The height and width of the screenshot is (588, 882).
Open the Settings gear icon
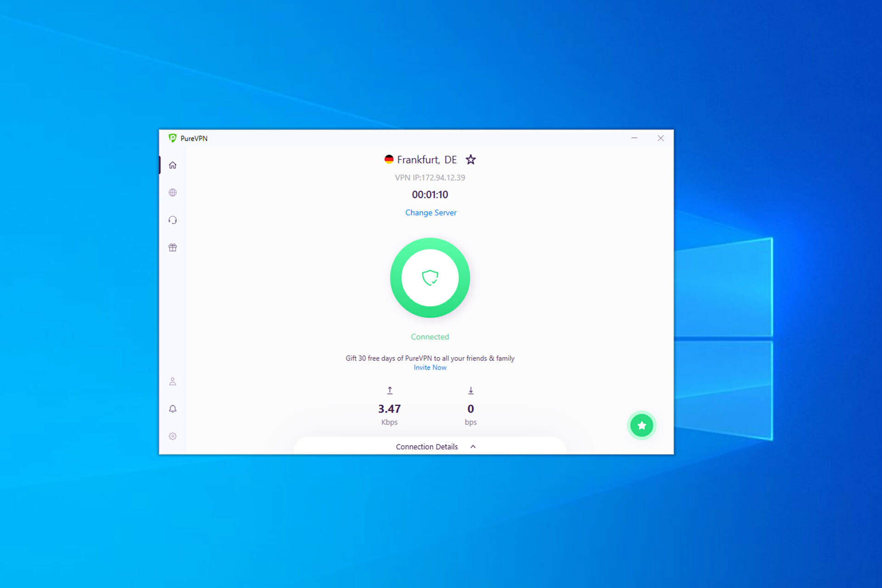coord(173,436)
